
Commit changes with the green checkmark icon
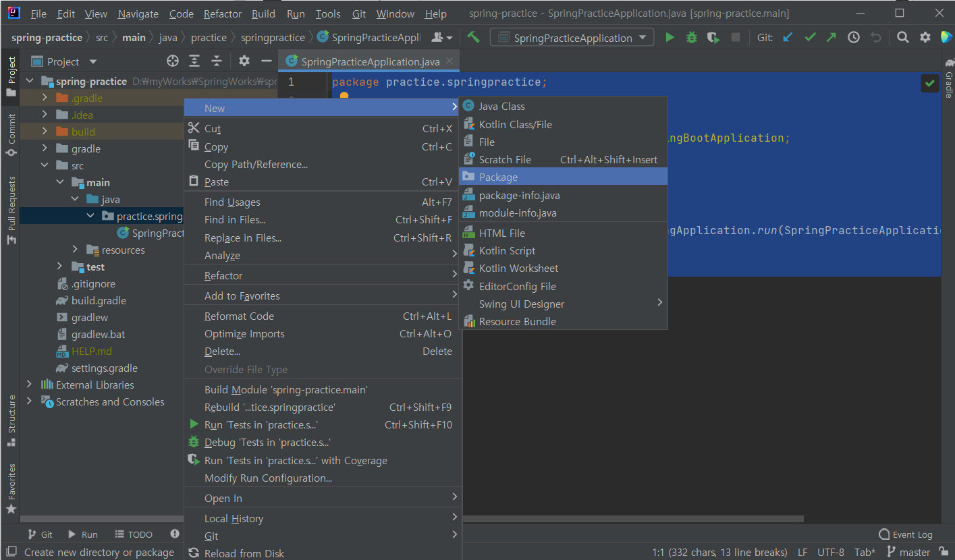810,38
